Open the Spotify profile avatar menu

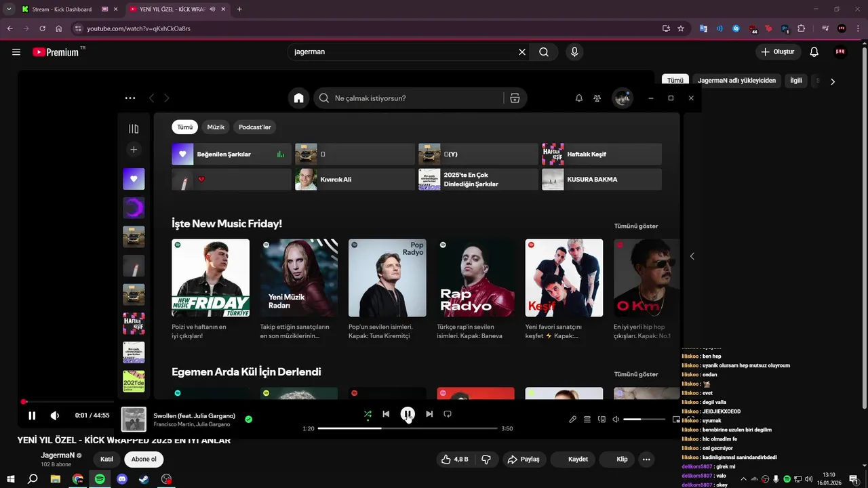(x=623, y=98)
